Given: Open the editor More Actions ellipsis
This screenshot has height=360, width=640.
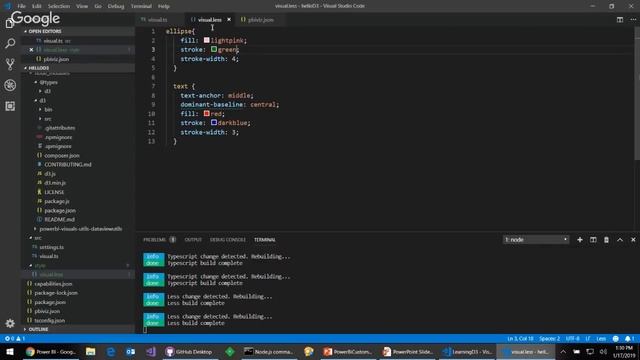Looking at the screenshot, I should (633, 20).
